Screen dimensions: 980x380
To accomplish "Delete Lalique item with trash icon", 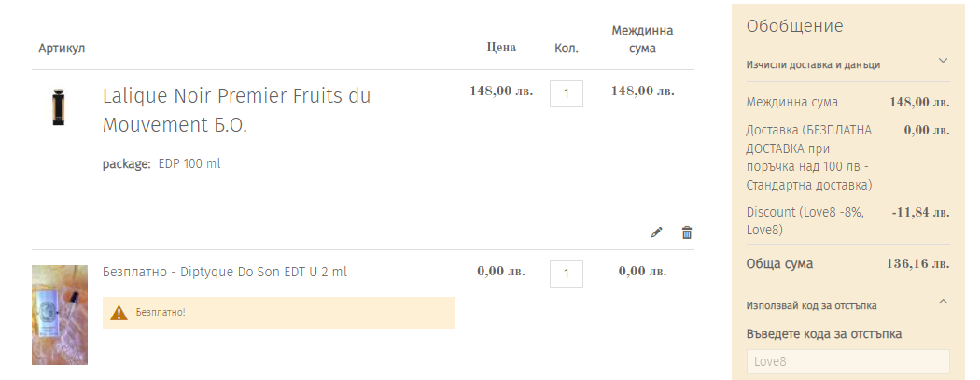I will click(687, 232).
